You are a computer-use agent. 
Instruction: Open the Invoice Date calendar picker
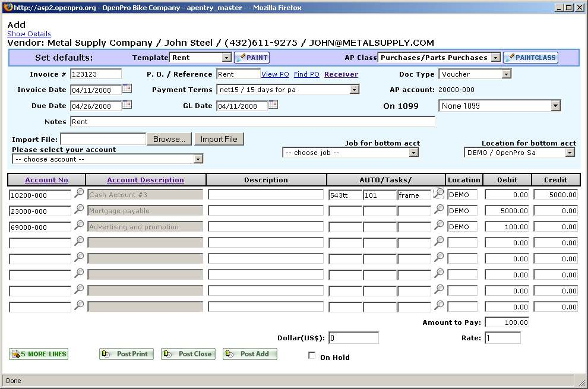[x=127, y=89]
